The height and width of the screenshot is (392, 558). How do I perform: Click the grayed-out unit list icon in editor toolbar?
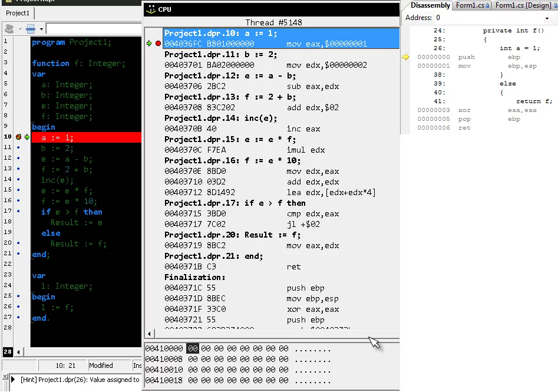pyautogui.click(x=9, y=29)
